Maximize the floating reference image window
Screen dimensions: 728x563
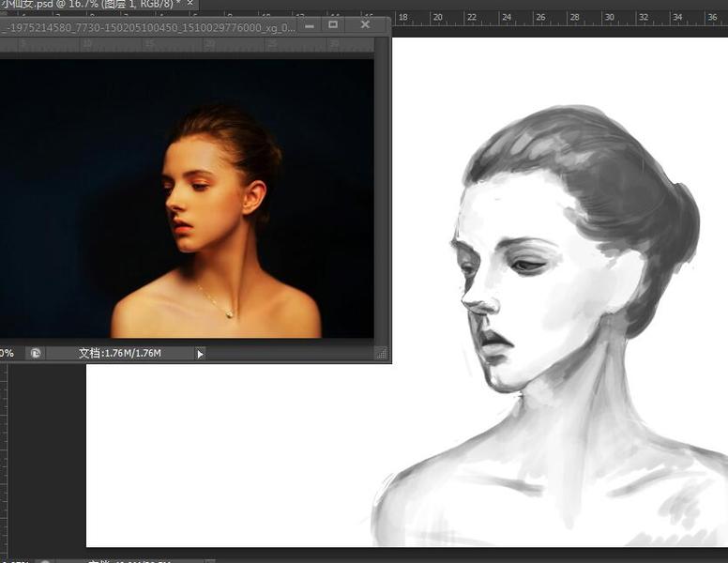point(333,25)
